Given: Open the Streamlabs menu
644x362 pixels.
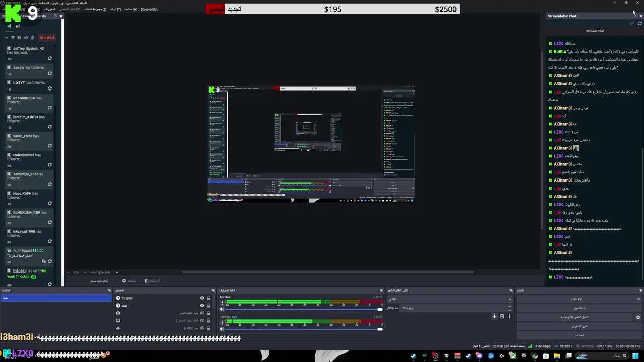Looking at the screenshot, I should [149, 9].
